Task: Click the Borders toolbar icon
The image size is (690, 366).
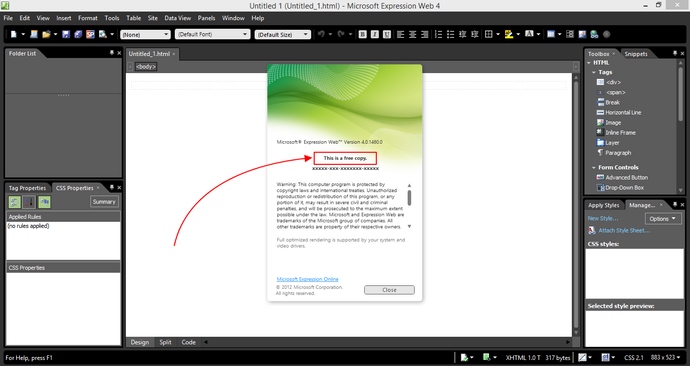Action: 488,34
